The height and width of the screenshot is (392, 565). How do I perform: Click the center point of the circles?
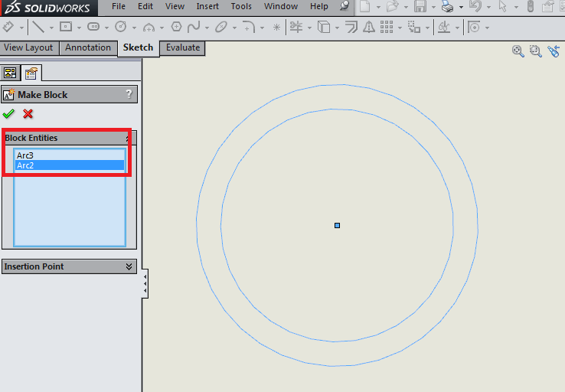tap(338, 226)
